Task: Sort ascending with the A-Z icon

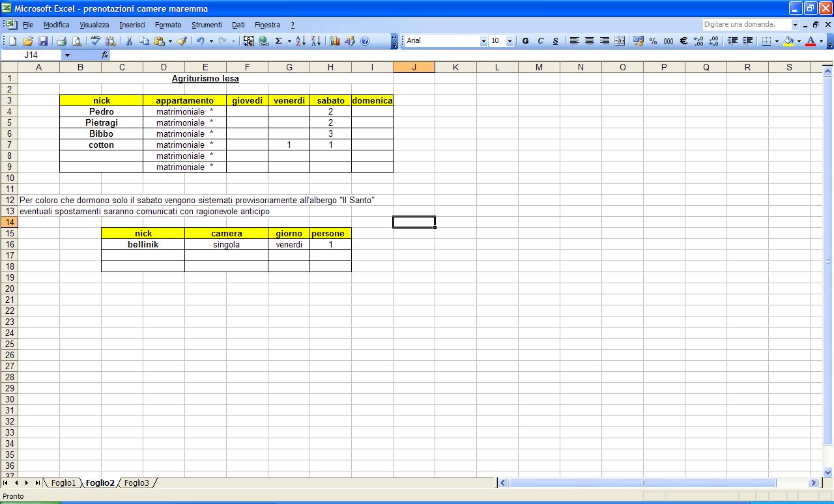Action: click(300, 41)
